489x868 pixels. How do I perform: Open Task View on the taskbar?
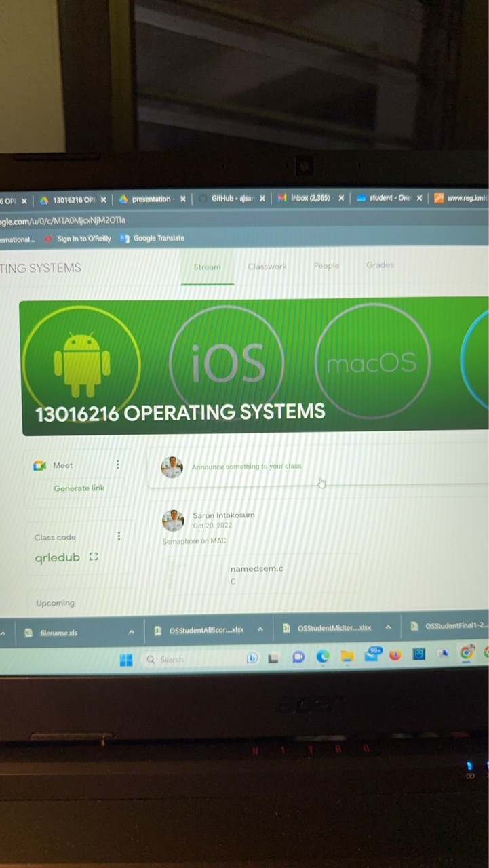[273, 658]
